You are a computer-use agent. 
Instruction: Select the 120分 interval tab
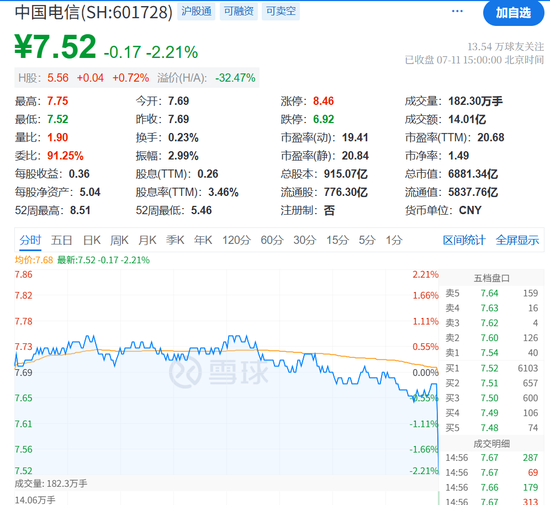[x=236, y=240]
